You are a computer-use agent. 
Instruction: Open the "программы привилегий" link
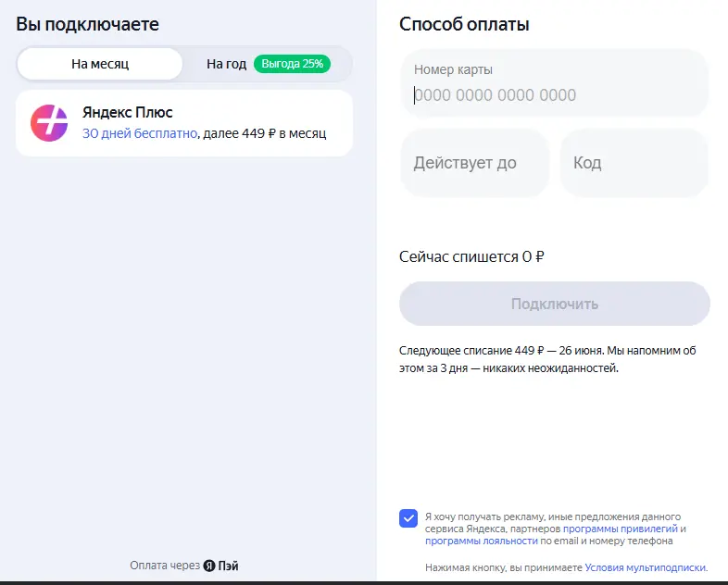tap(621, 529)
